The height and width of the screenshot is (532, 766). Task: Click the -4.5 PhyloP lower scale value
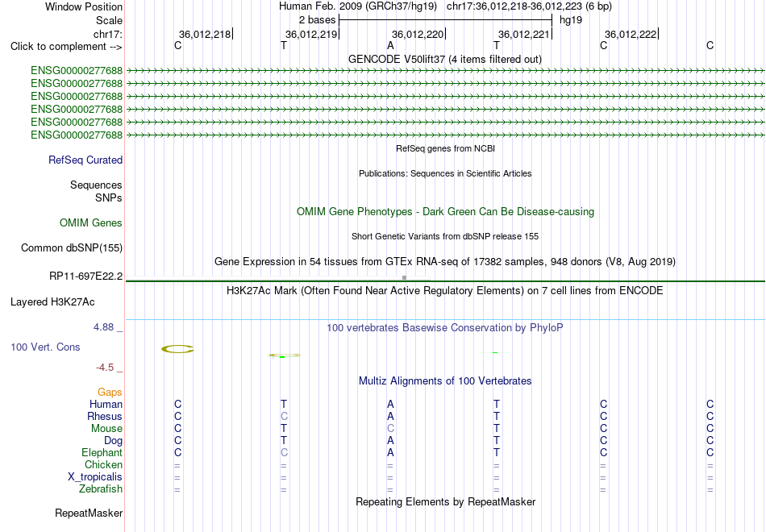coord(105,368)
